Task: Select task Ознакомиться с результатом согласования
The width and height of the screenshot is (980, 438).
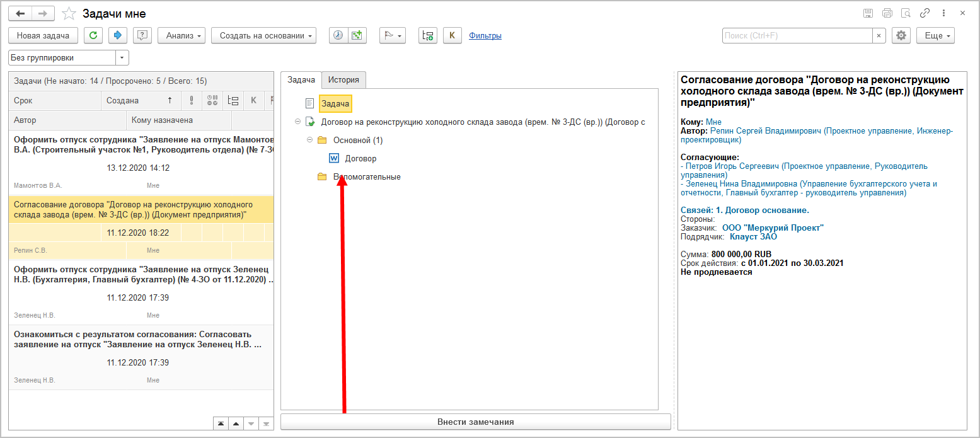Action: point(141,357)
